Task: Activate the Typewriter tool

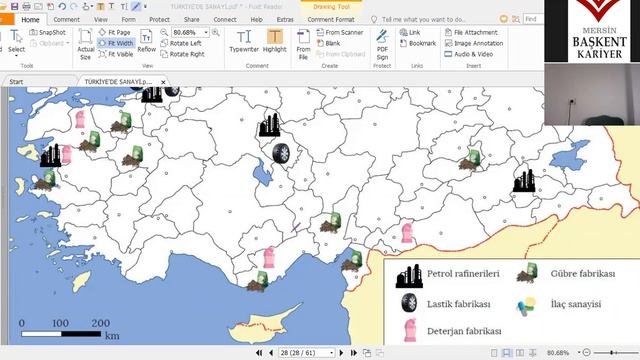Action: tap(244, 41)
